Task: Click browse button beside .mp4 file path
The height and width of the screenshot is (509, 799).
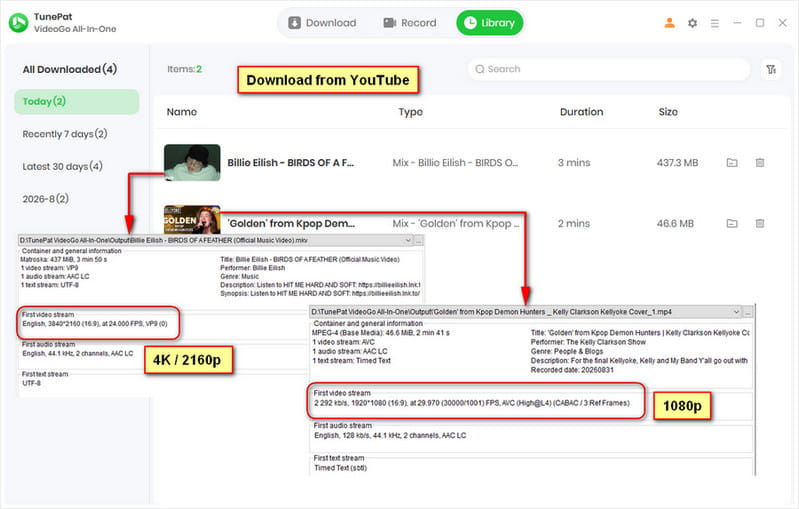Action: point(748,312)
